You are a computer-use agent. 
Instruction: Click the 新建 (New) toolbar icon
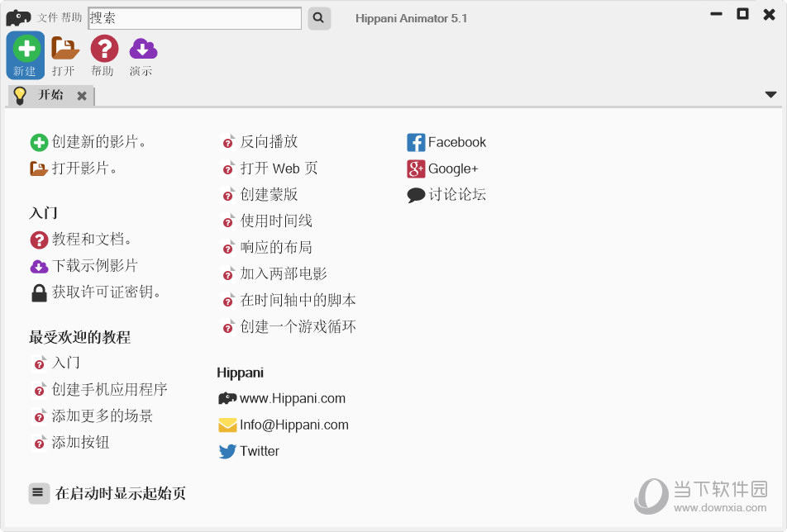click(x=25, y=55)
